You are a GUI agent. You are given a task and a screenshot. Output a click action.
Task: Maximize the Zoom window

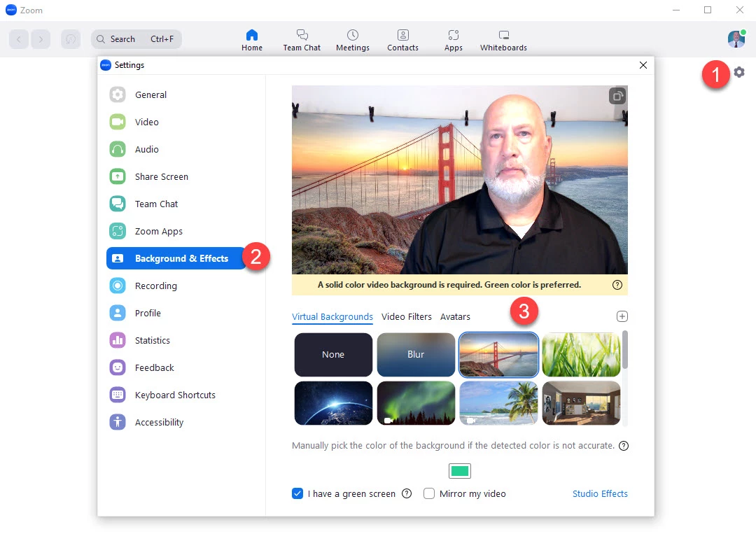point(707,10)
